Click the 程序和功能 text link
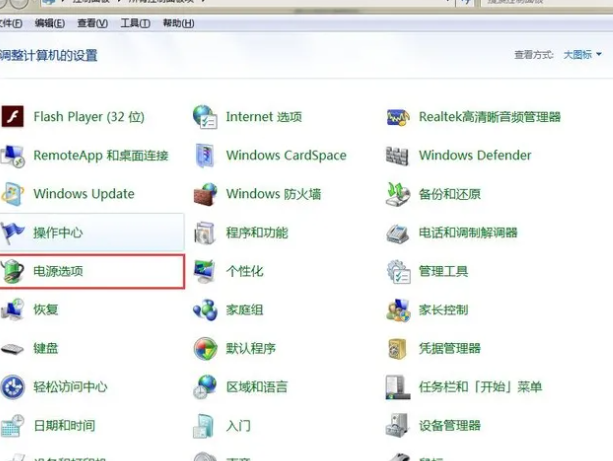This screenshot has width=613, height=461. pyautogui.click(x=257, y=233)
